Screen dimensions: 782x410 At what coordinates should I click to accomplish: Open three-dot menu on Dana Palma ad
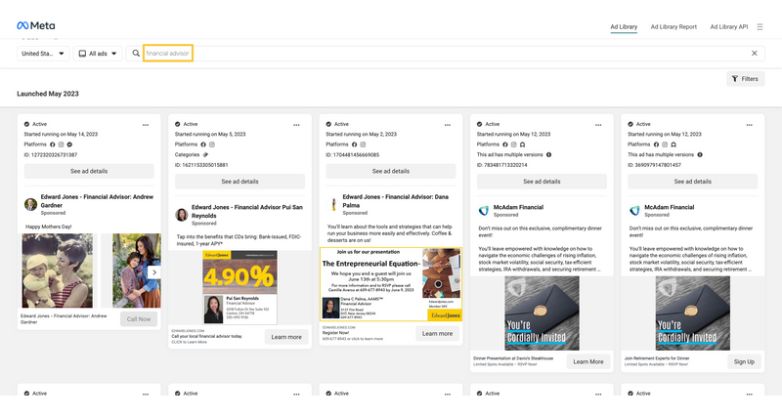(x=447, y=125)
